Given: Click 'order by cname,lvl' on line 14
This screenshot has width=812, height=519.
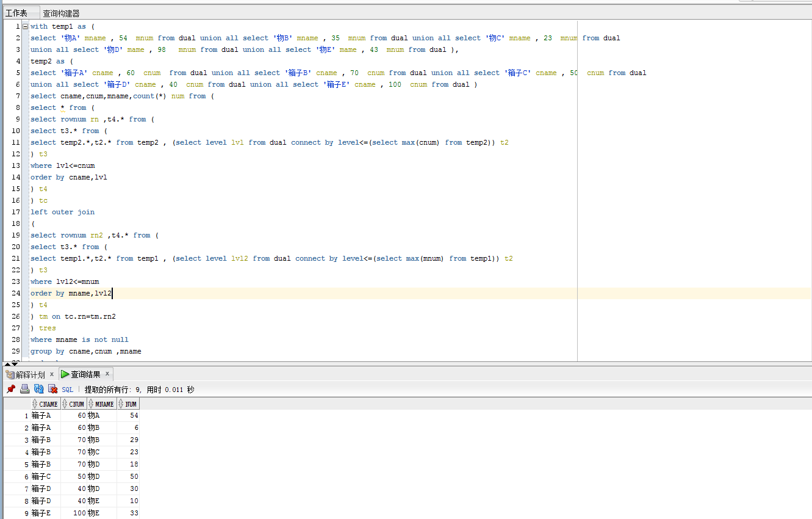Looking at the screenshot, I should [x=69, y=177].
